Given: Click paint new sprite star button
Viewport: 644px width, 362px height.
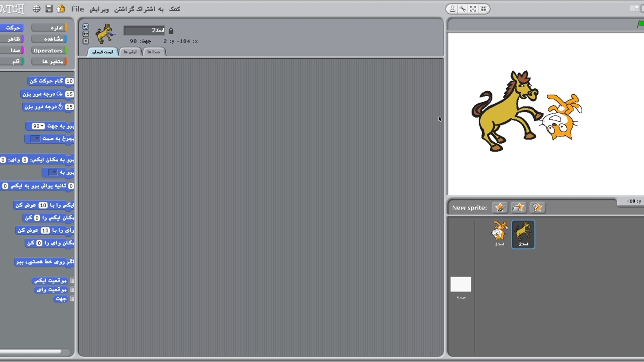Looking at the screenshot, I should 500,207.
